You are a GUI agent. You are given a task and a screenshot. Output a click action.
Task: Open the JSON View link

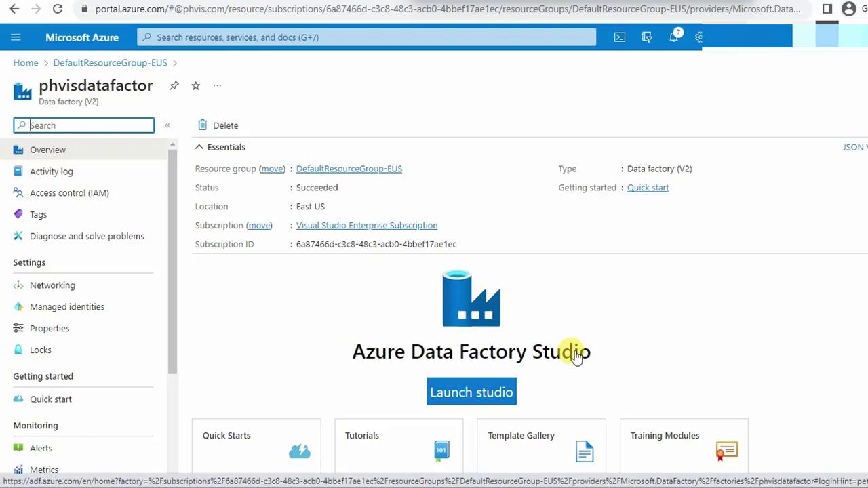point(855,147)
